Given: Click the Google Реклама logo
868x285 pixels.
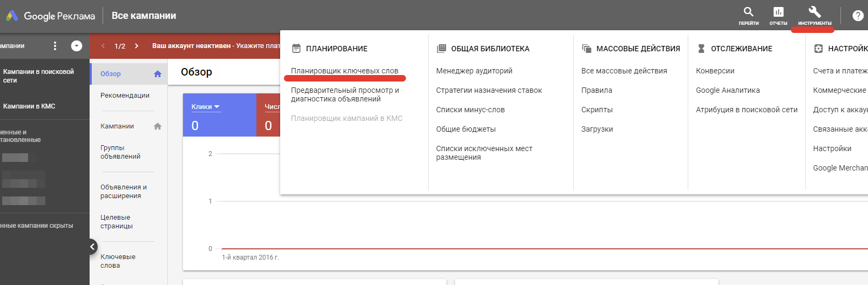Looking at the screenshot, I should pos(51,16).
